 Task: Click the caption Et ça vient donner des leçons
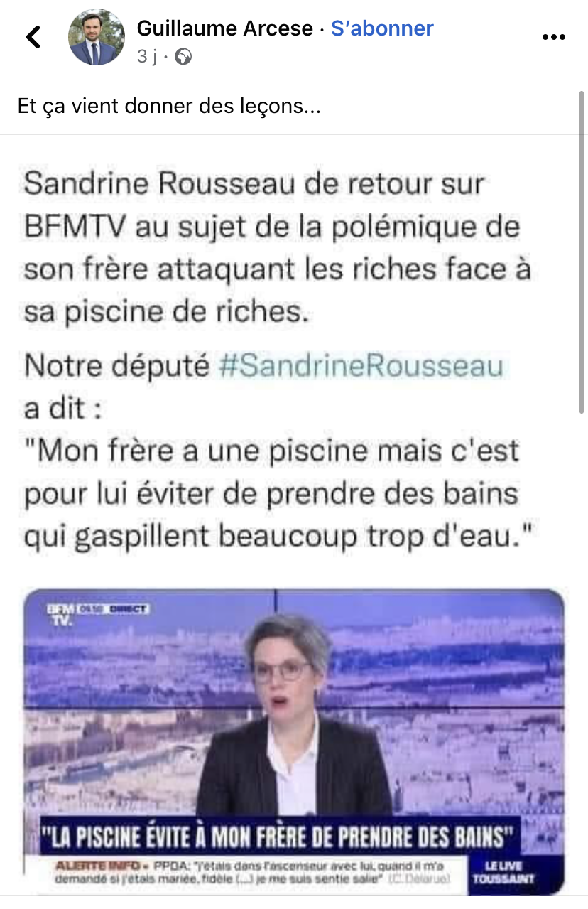[x=169, y=107]
